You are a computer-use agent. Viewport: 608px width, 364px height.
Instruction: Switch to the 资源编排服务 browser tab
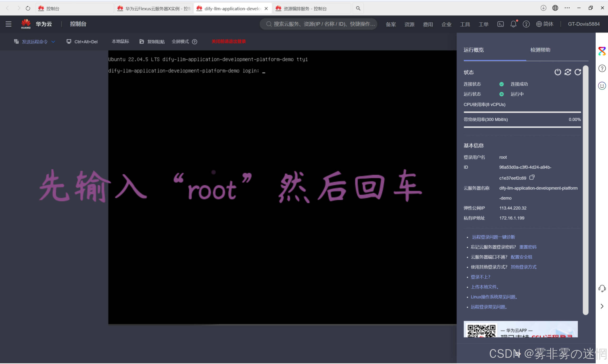tap(305, 9)
